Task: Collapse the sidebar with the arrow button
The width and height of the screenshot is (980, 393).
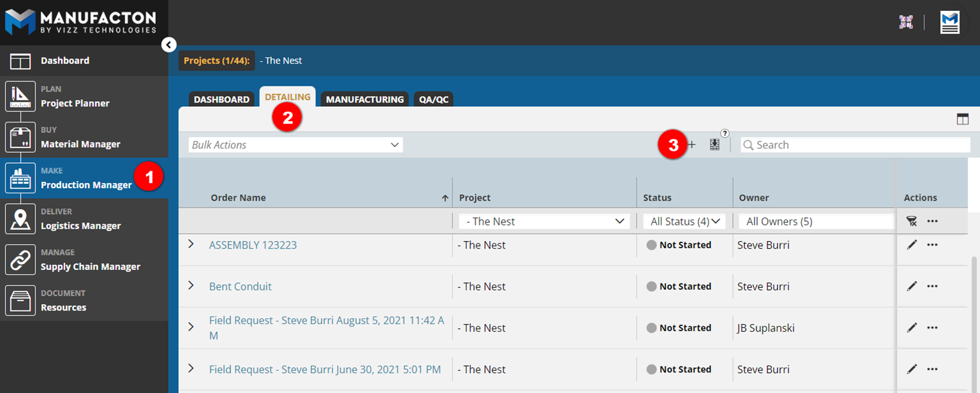Action: tap(169, 44)
